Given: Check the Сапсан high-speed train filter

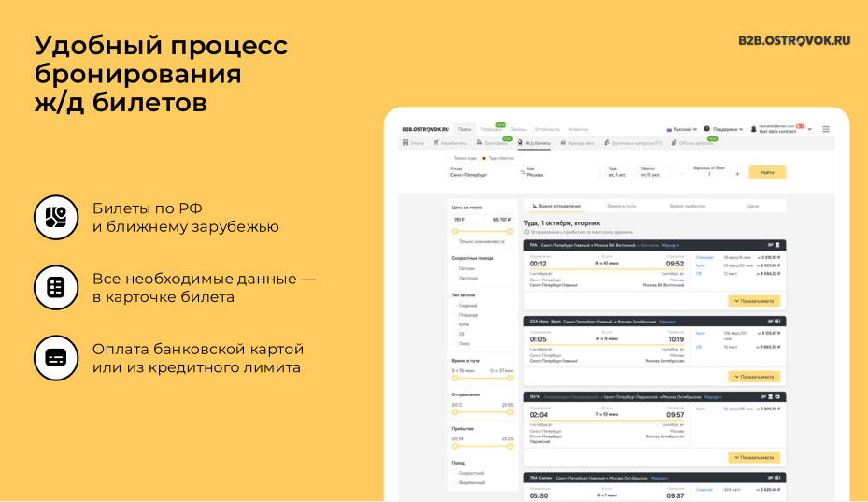Looking at the screenshot, I should click(454, 268).
